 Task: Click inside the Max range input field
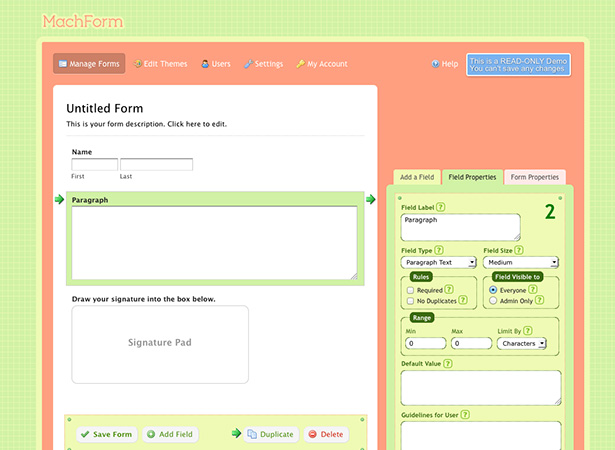pos(471,343)
